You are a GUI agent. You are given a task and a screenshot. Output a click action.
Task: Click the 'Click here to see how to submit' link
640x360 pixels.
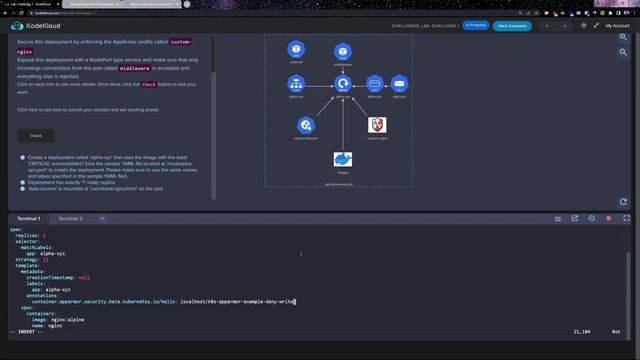[x=88, y=110]
